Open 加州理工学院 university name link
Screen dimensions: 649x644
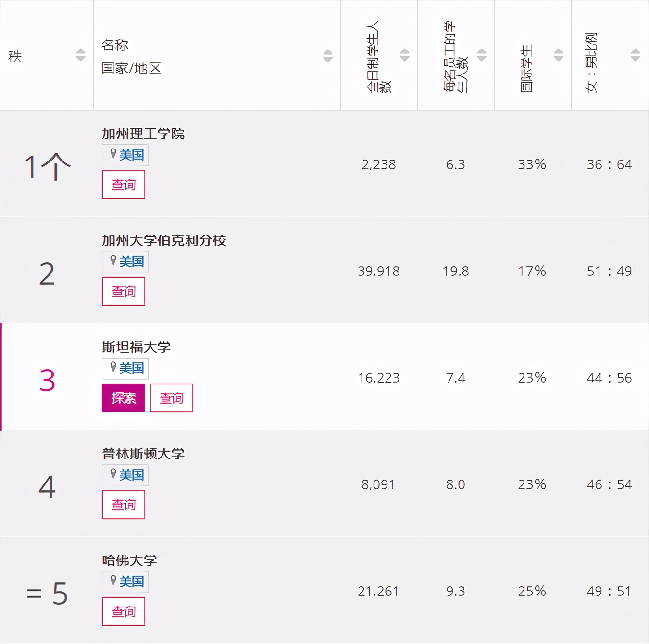[143, 134]
